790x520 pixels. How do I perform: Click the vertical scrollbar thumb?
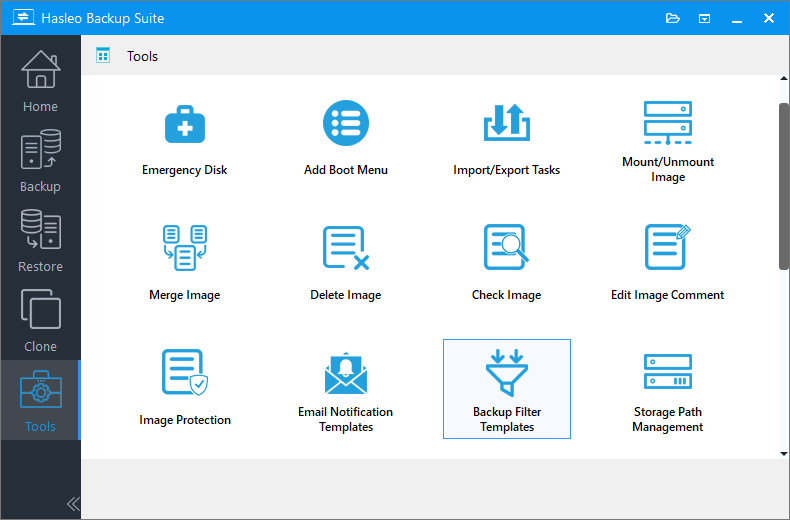(783, 186)
